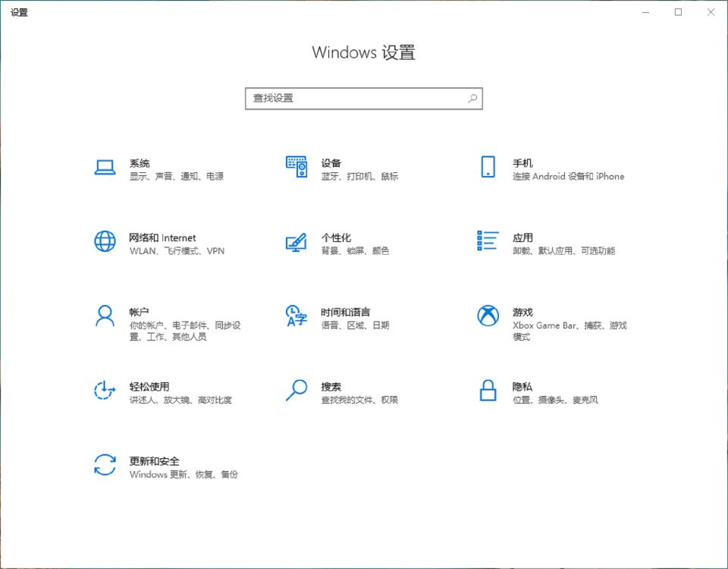Screen dimensions: 728x569
Task: Click the 设备 keyboard icon
Action: pos(296,166)
